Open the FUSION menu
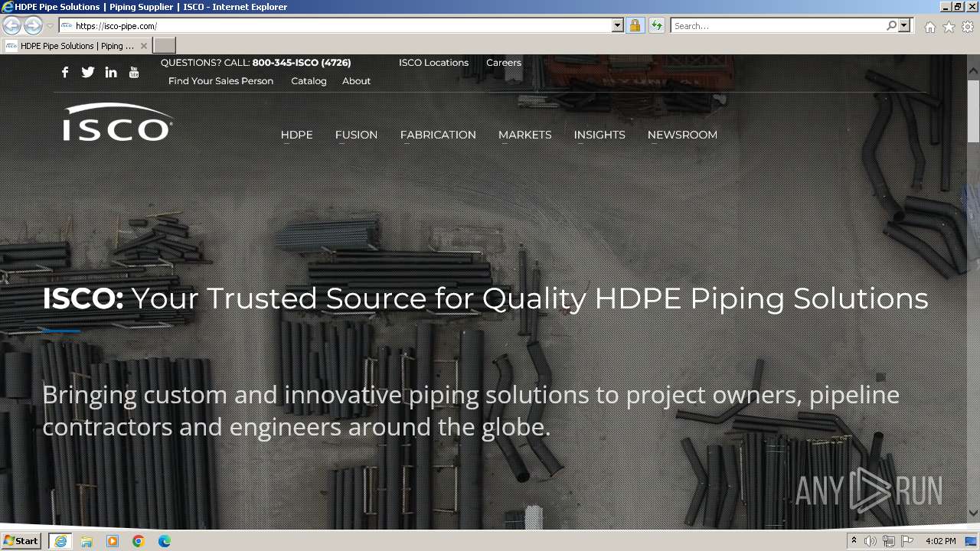Viewport: 980px width, 551px height. [356, 135]
